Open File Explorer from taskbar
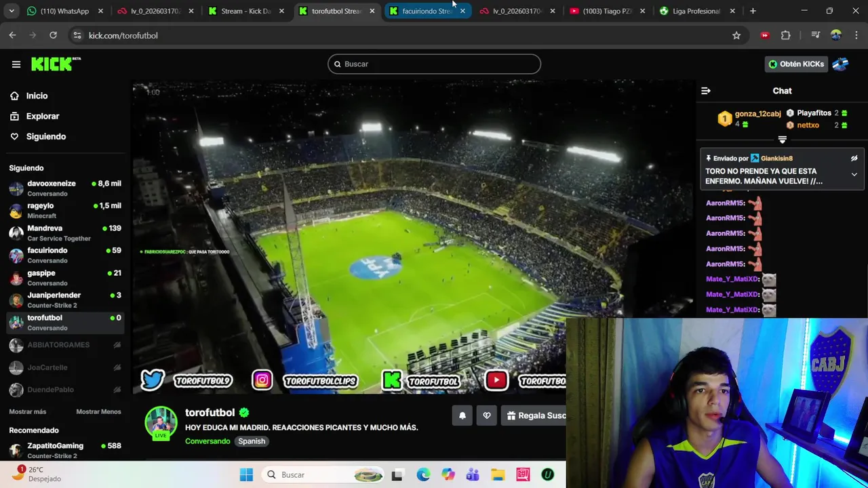 [x=498, y=475]
